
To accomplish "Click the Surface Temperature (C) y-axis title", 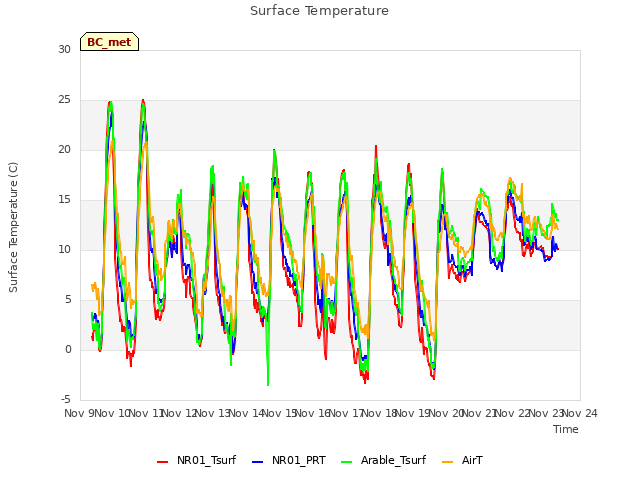I will coord(13,227).
